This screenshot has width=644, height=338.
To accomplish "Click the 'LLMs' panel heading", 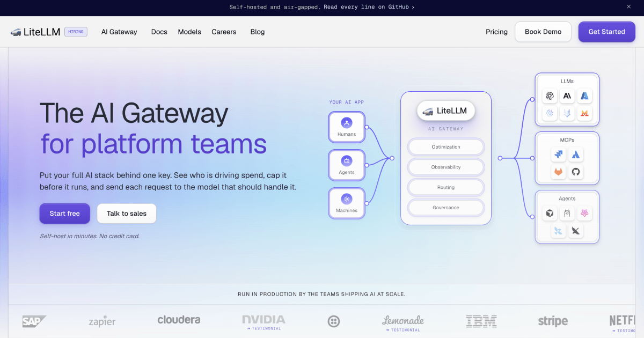I will click(x=567, y=81).
